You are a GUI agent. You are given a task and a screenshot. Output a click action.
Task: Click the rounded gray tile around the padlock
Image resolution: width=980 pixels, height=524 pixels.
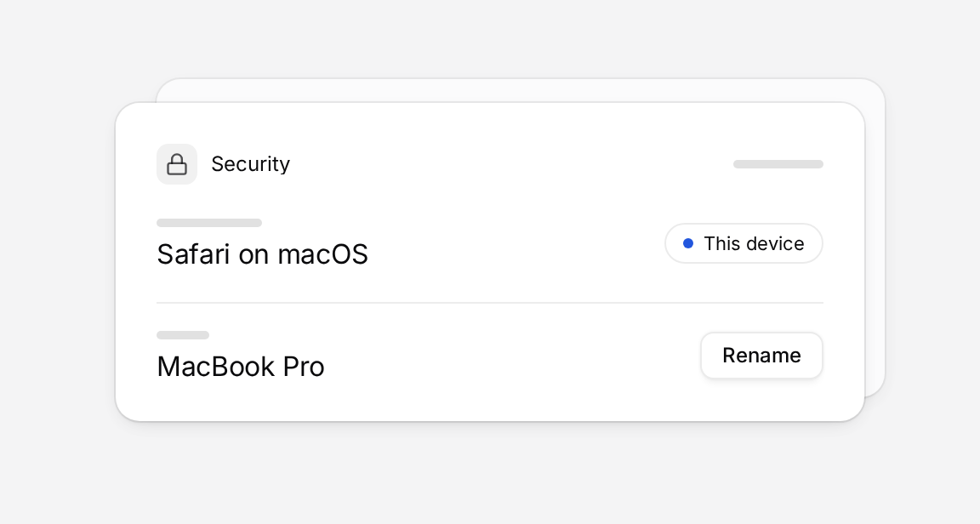pyautogui.click(x=177, y=164)
